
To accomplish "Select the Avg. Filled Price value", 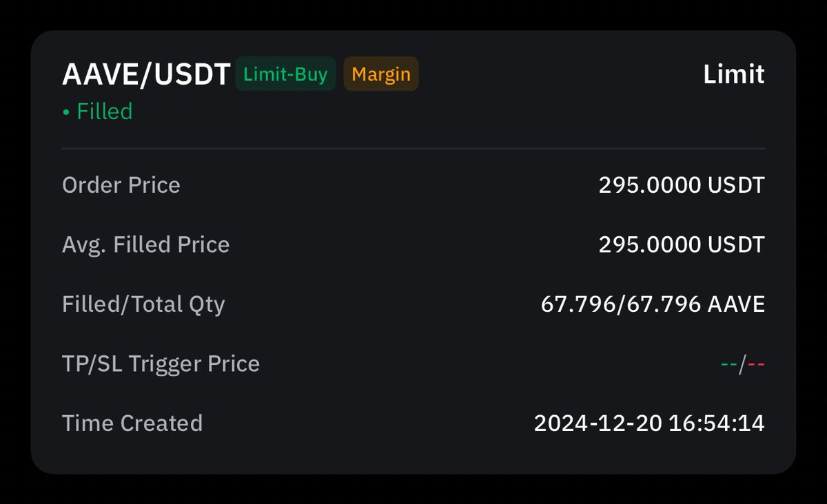I will pos(682,244).
